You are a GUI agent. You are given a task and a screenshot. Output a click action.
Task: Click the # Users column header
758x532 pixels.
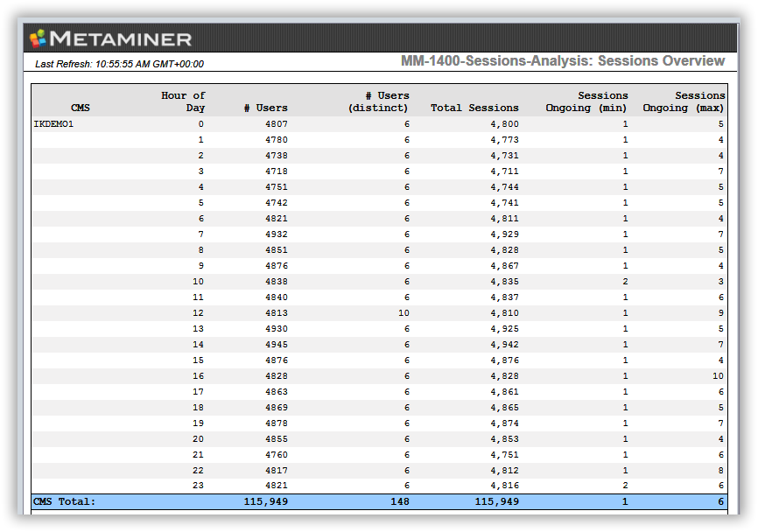265,108
